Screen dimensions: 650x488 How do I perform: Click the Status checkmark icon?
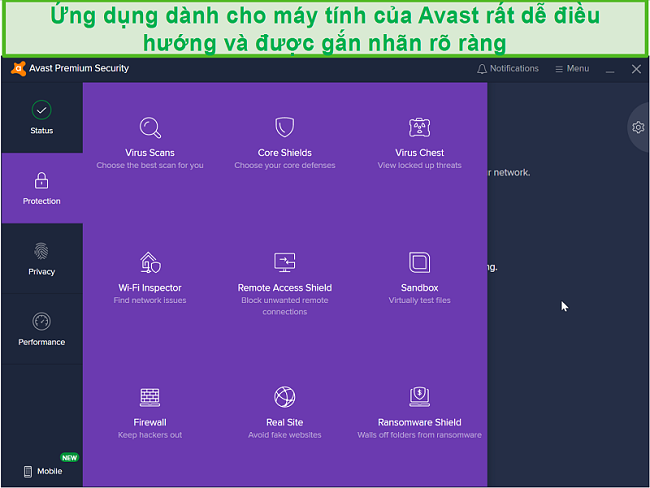(41, 110)
